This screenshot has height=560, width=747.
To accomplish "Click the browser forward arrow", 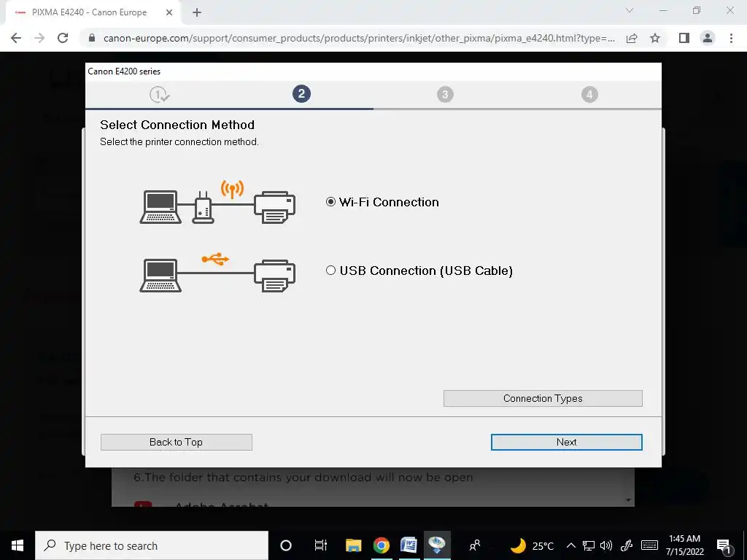I will [x=39, y=38].
